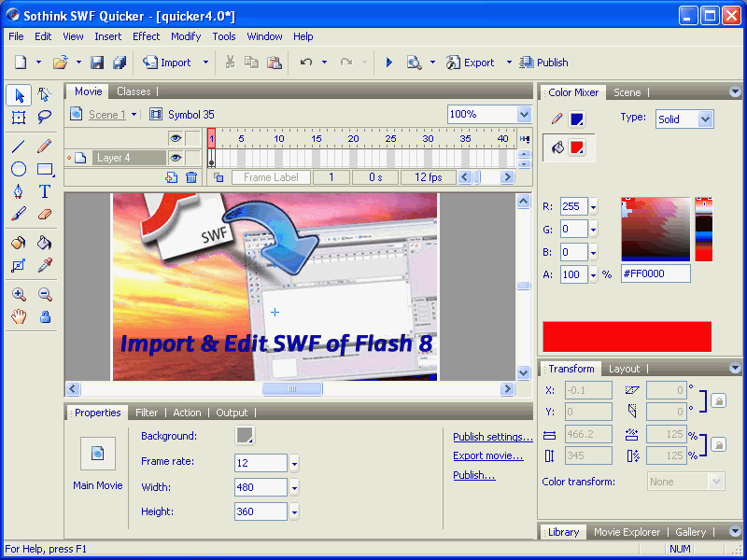The height and width of the screenshot is (560, 747).
Task: Switch to the Movie Explorer tab
Action: tap(627, 532)
